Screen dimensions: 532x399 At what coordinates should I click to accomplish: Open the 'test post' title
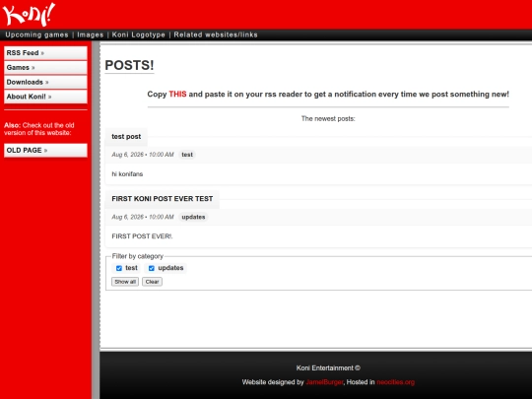tap(126, 136)
